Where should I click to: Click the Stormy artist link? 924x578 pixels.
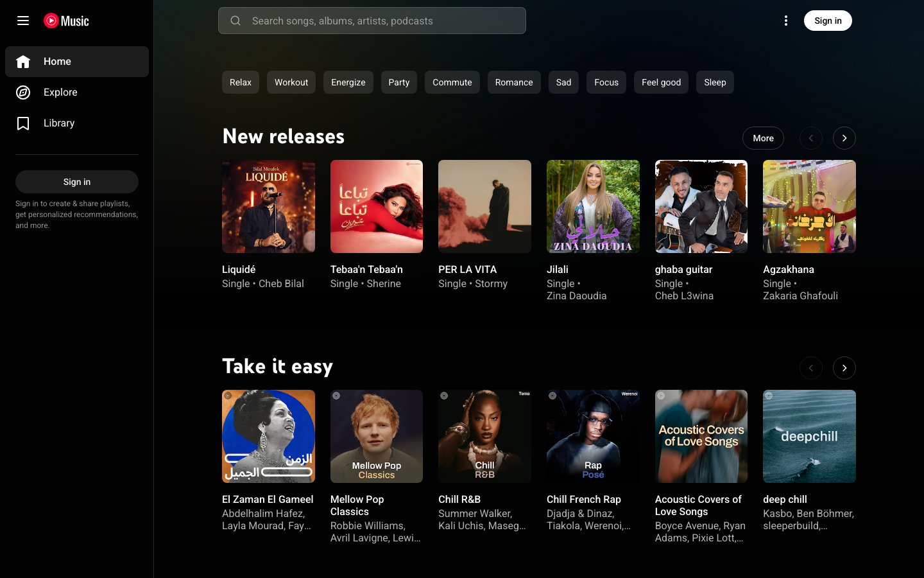click(491, 284)
